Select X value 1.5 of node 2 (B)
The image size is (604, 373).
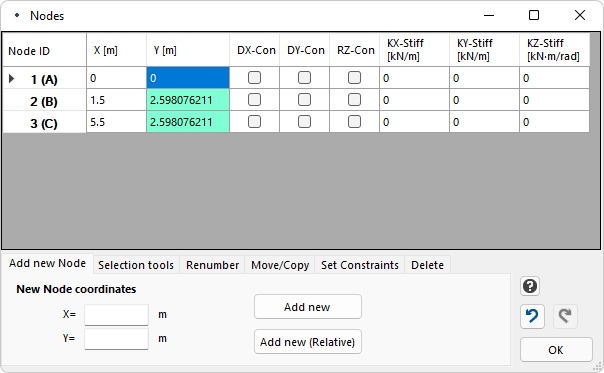point(116,100)
